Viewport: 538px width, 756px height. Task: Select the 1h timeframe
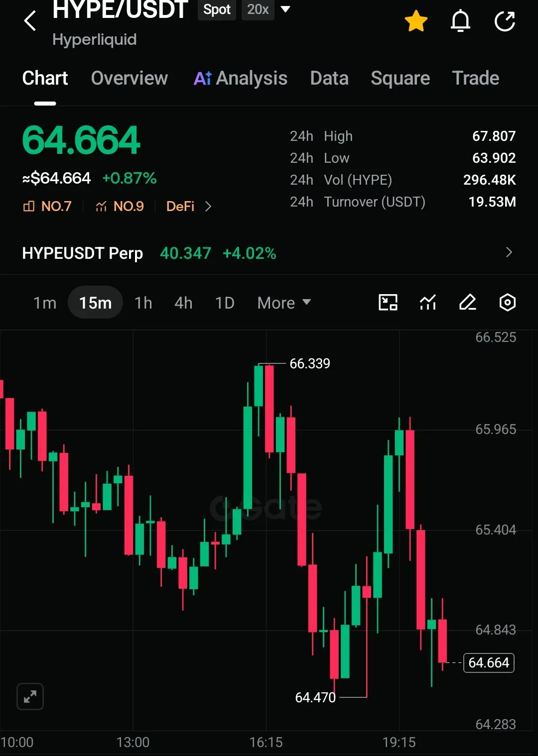[143, 303]
